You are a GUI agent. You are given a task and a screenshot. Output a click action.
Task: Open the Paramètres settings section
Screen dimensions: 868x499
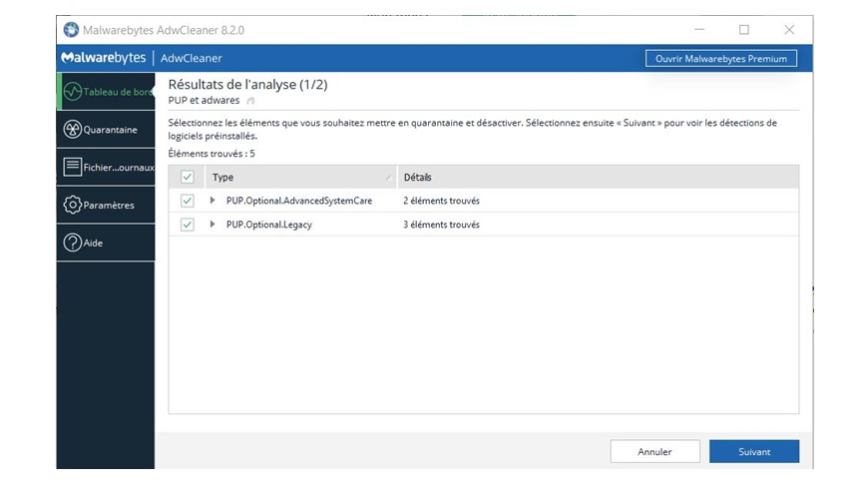click(x=107, y=205)
